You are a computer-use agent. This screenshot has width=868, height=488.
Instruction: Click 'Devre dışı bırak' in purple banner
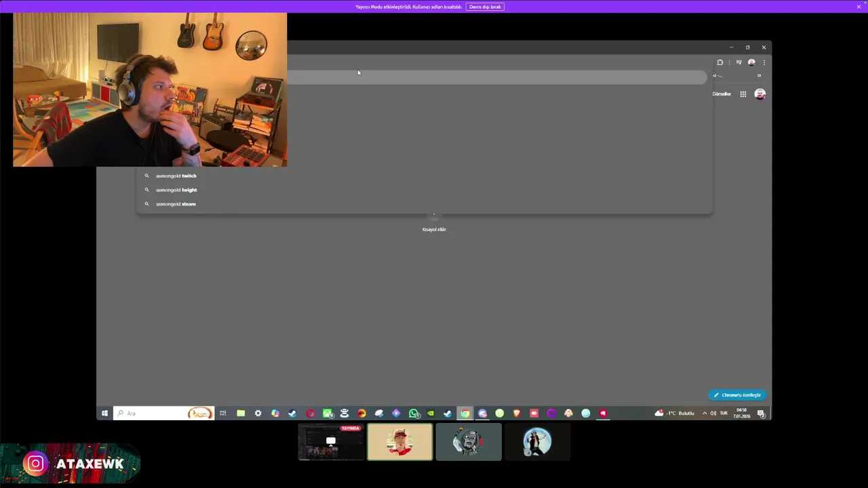tap(485, 7)
